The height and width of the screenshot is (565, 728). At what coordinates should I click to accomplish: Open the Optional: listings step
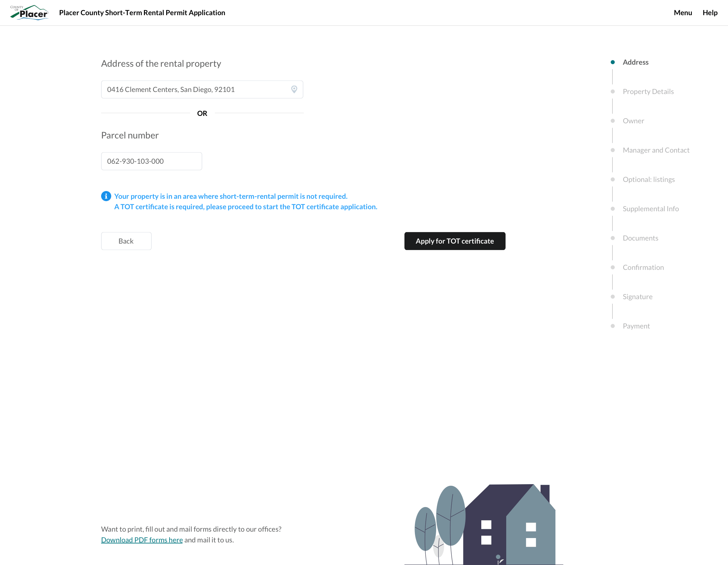[x=649, y=179]
